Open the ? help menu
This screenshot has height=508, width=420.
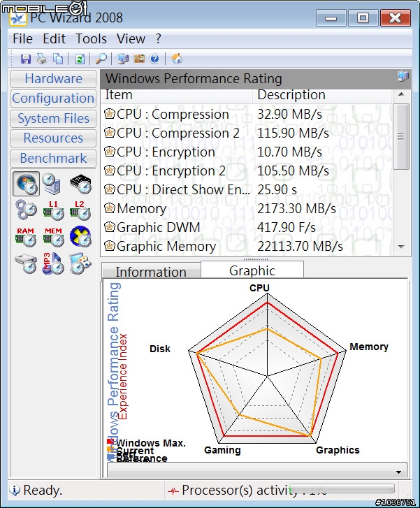click(x=158, y=39)
